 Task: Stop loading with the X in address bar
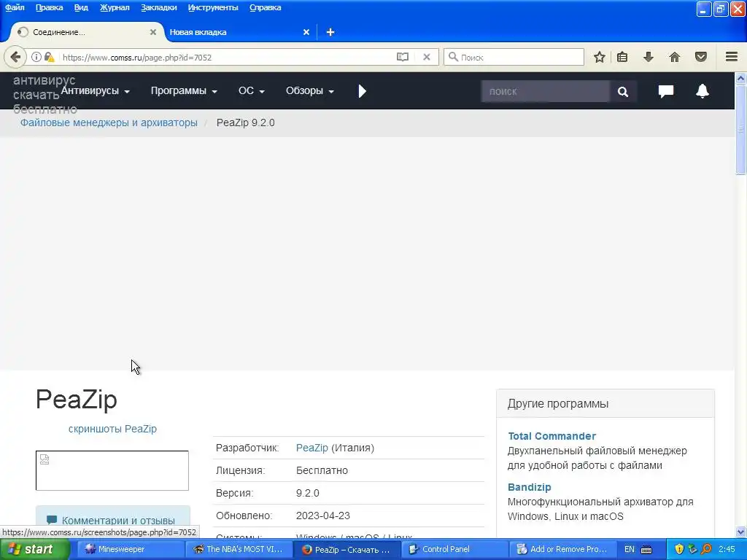click(427, 57)
